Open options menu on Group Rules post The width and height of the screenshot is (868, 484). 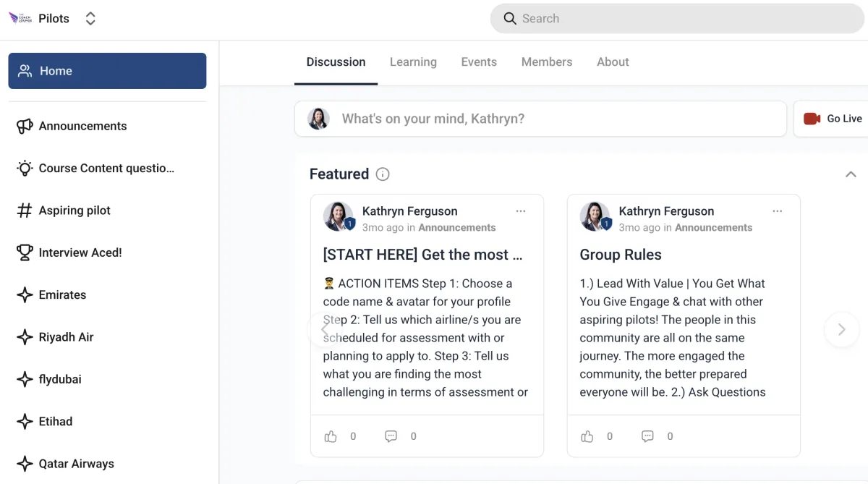tap(778, 211)
